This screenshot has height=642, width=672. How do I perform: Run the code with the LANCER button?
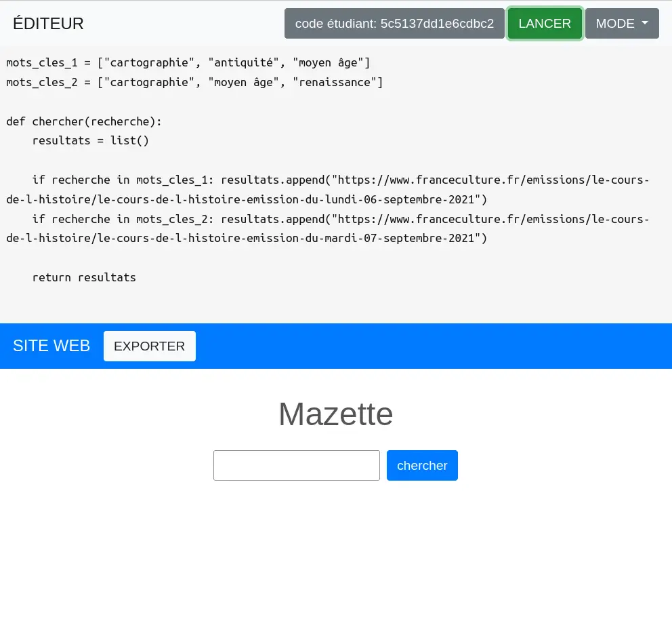(545, 24)
